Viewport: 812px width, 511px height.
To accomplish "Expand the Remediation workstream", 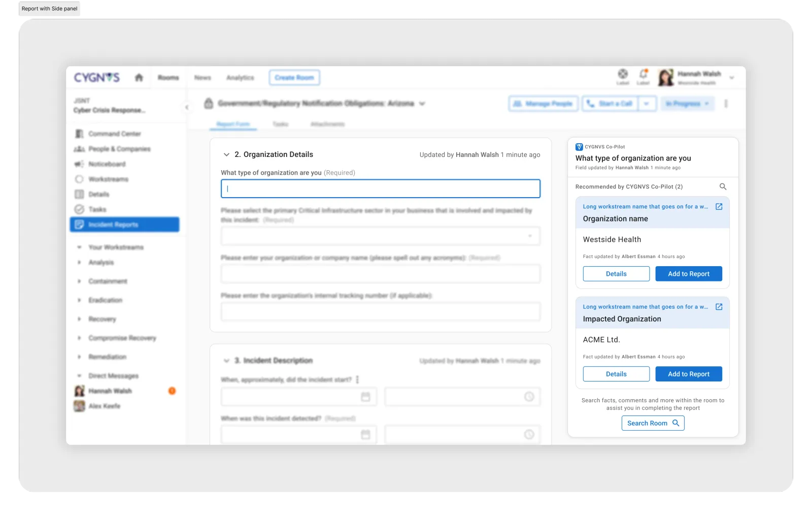I will pyautogui.click(x=79, y=357).
